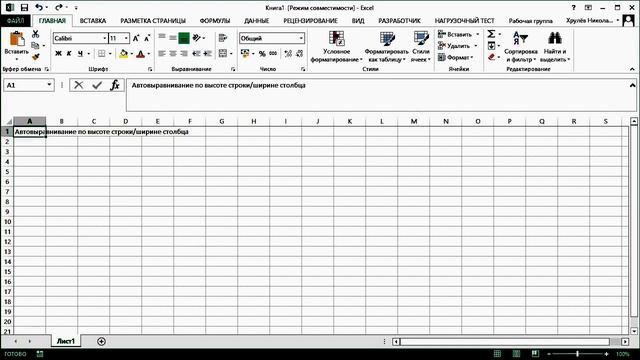Click the accounting number format icon
The image size is (640, 360).
click(245, 53)
